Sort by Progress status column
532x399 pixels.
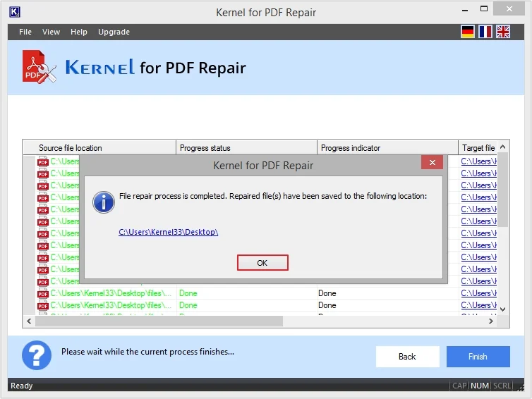(x=247, y=148)
